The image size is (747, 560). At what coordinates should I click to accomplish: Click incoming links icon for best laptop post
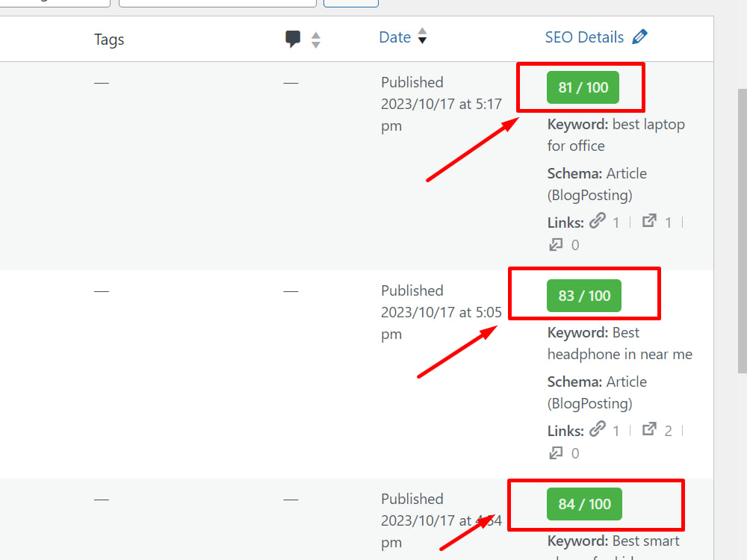(x=556, y=244)
